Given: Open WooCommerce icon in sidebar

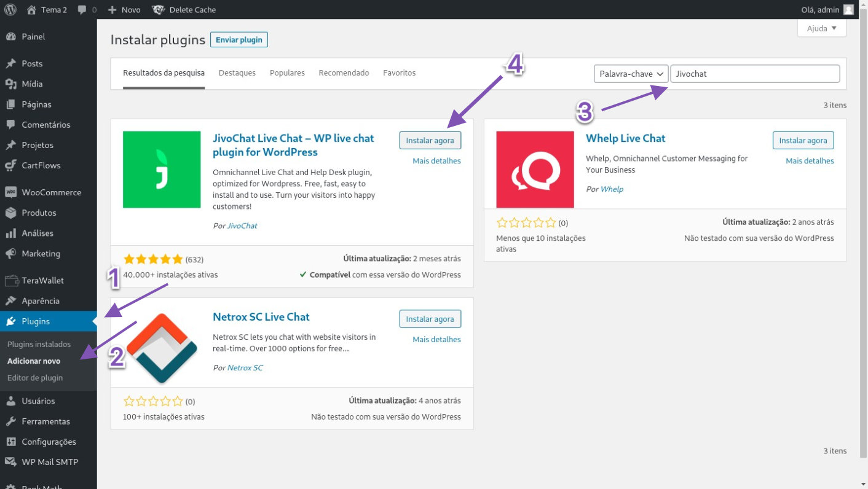Looking at the screenshot, I should click(x=10, y=192).
